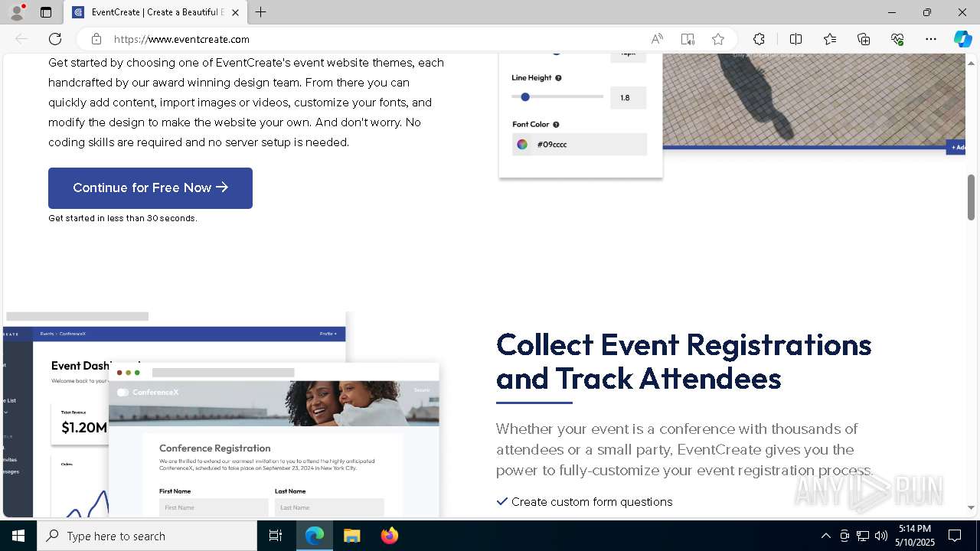Open the notification center icon
Image resolution: width=980 pixels, height=551 pixels.
(955, 536)
